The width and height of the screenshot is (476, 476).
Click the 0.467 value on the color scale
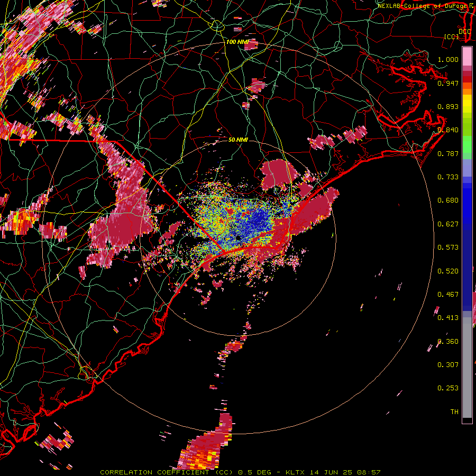tap(448, 294)
